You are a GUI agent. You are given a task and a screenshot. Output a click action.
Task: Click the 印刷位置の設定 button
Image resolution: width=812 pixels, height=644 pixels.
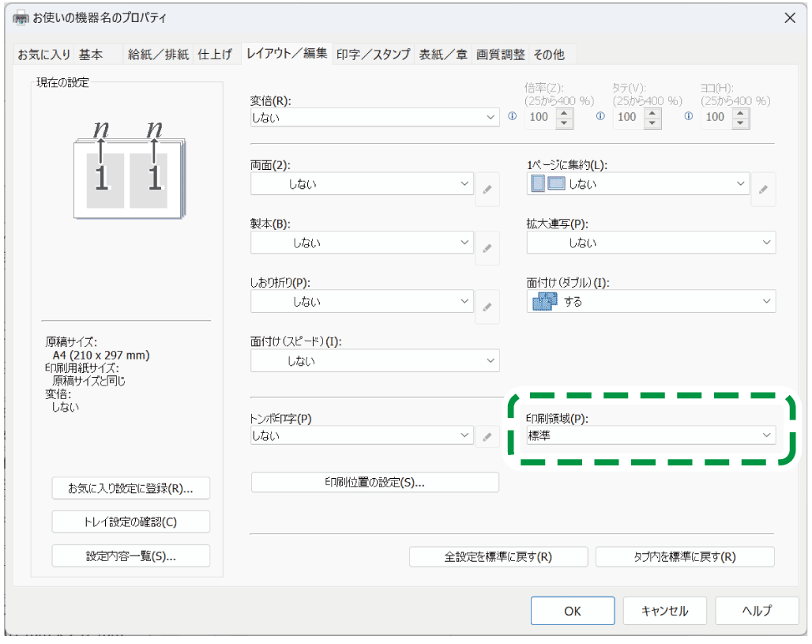[x=374, y=482]
